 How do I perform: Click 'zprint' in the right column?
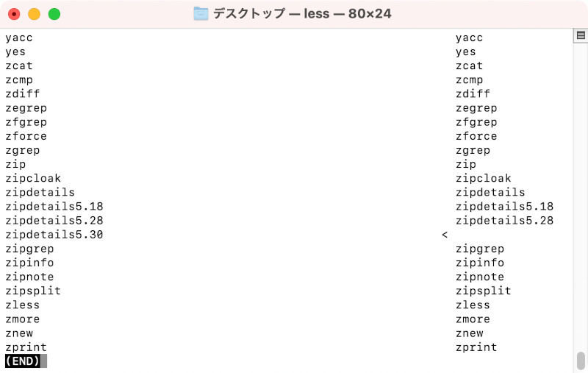pos(476,347)
